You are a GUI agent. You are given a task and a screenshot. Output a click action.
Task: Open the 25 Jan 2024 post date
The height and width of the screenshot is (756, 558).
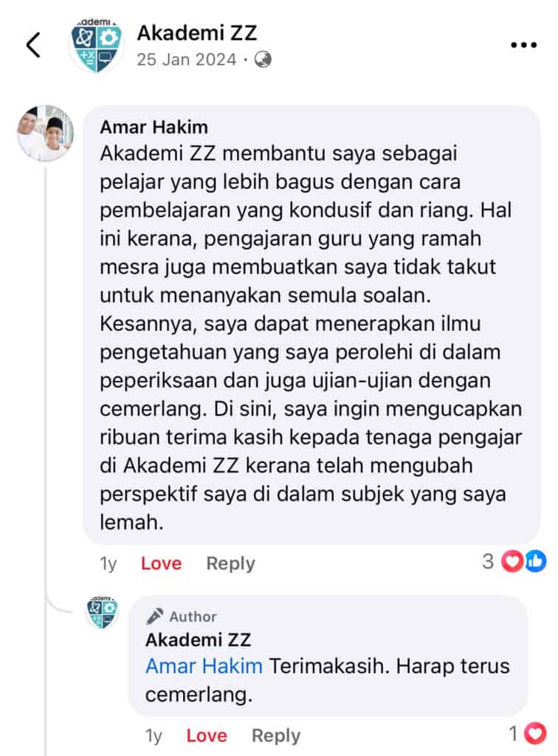point(187,59)
